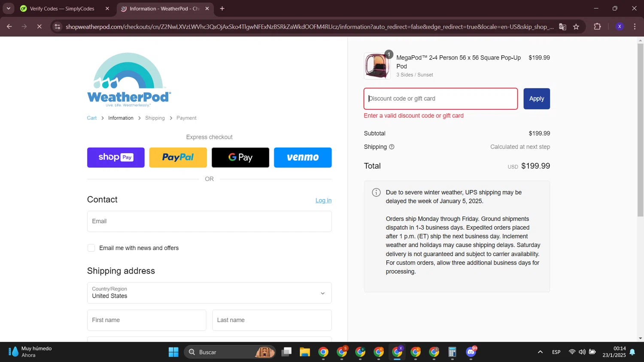644x362 pixels.
Task: Click the site information icon in address bar
Action: pyautogui.click(x=57, y=27)
